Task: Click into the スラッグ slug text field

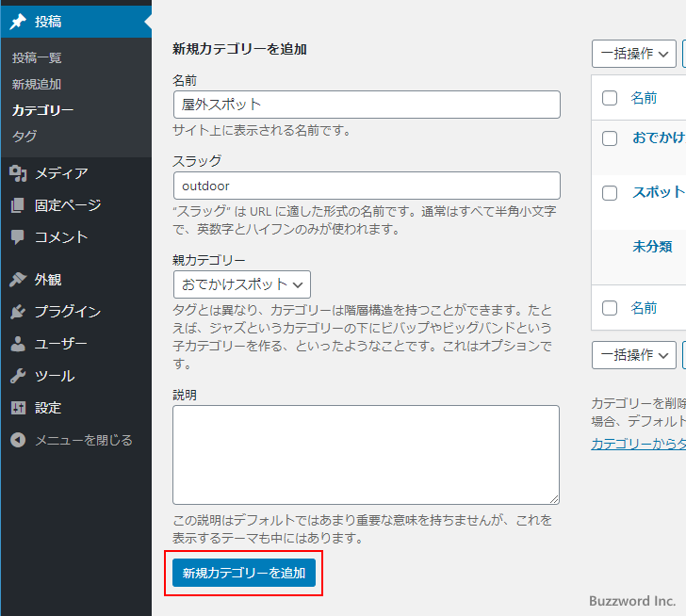Action: [x=367, y=186]
